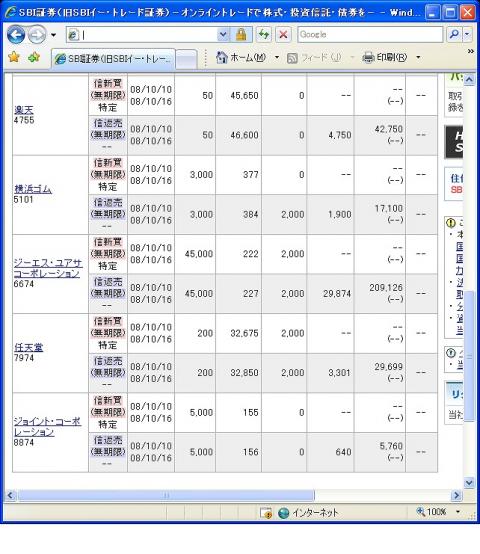Go back with the browser Back arrow
480x554 pixels.
point(16,35)
